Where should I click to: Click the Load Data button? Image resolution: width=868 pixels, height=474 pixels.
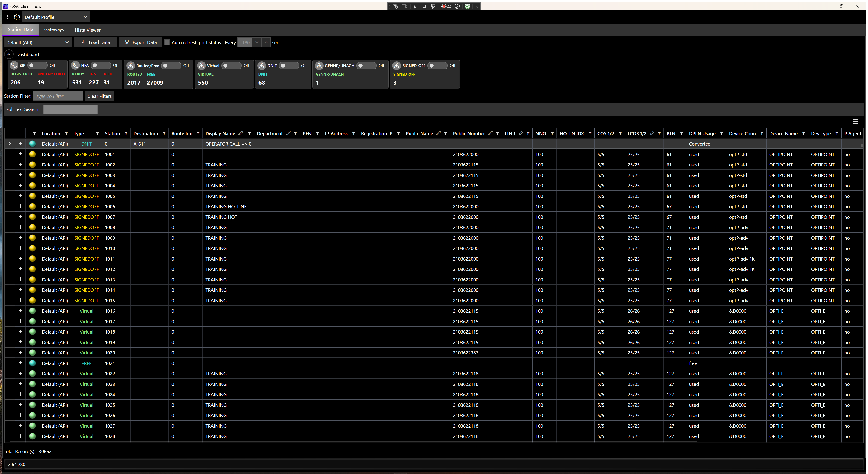[95, 42]
